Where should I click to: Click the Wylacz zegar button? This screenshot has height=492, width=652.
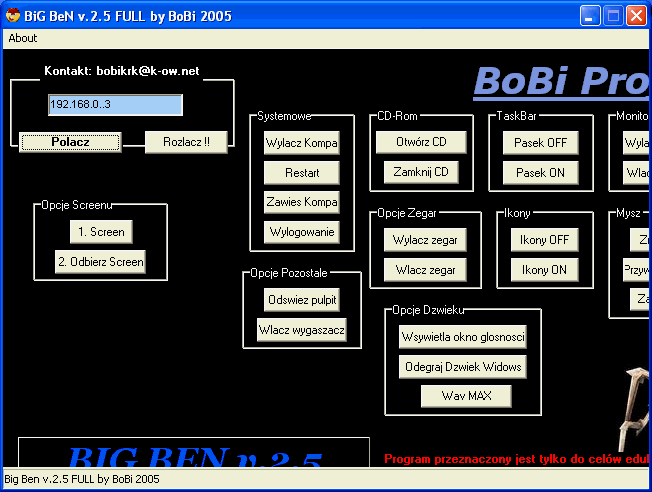click(425, 240)
